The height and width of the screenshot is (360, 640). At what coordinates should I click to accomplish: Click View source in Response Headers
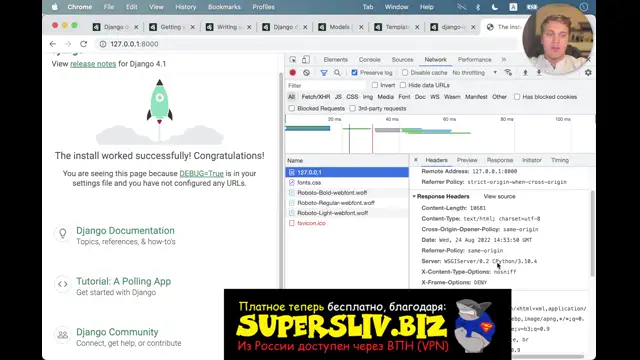pyautogui.click(x=499, y=197)
